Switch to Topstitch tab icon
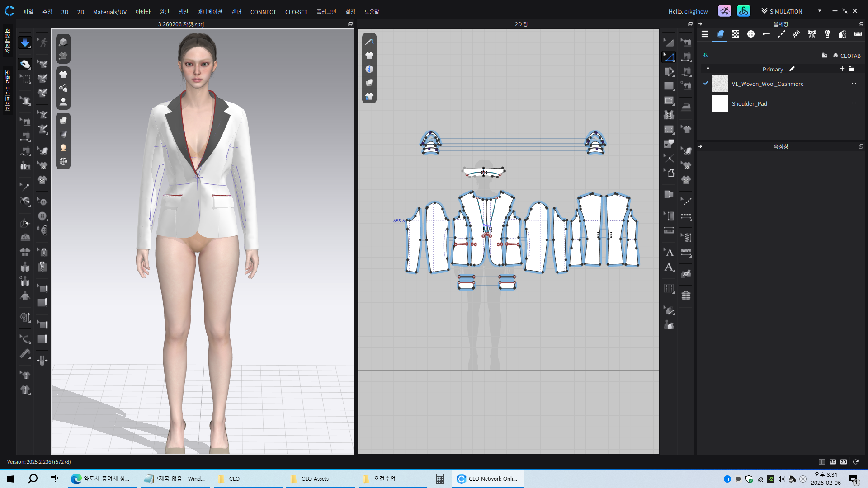Image resolution: width=868 pixels, height=488 pixels. [x=782, y=34]
